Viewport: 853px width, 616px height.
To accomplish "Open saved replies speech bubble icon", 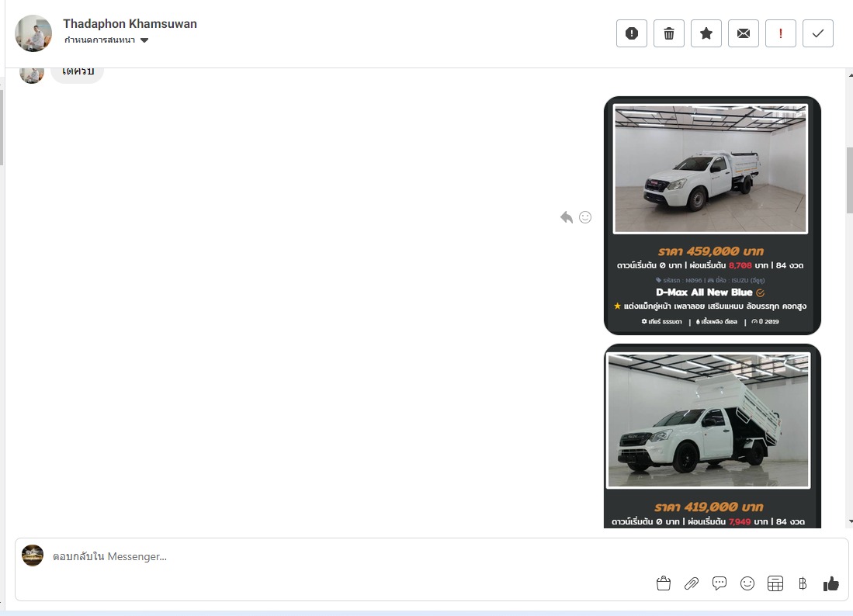I will click(720, 583).
